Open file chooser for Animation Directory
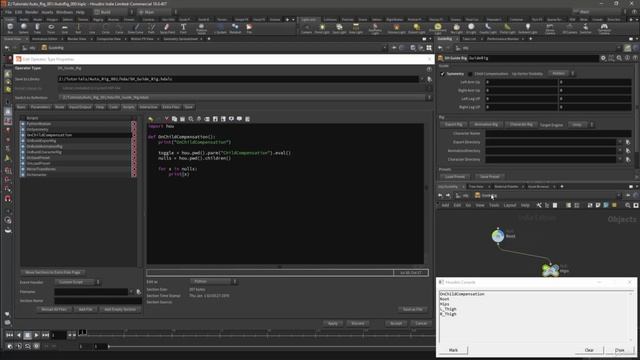 [x=628, y=151]
